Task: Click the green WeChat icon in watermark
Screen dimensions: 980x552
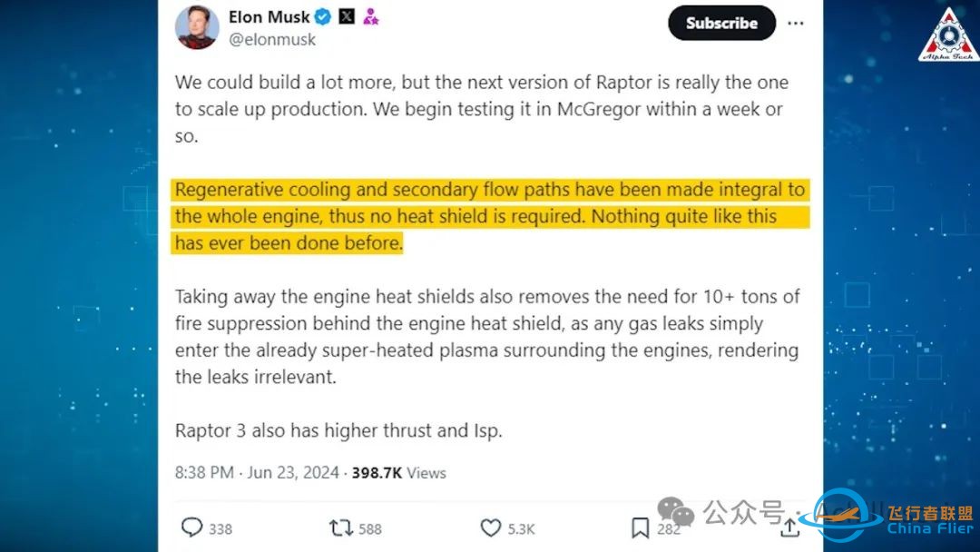Action: coord(677,514)
